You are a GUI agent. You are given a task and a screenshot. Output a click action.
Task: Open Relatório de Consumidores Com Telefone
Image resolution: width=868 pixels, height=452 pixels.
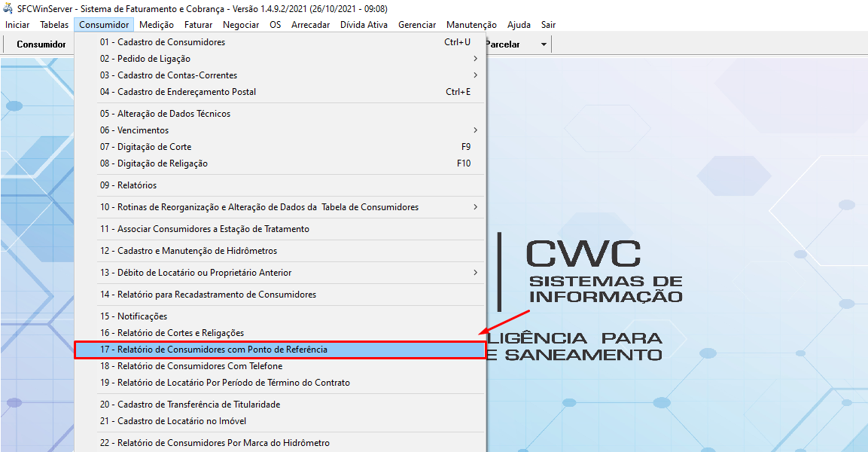pos(191,366)
